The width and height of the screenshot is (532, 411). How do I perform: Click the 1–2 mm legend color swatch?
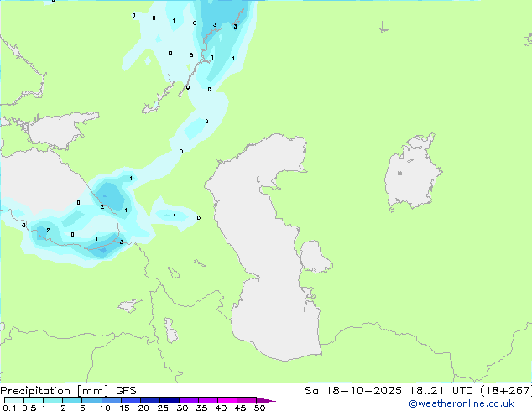53,400
